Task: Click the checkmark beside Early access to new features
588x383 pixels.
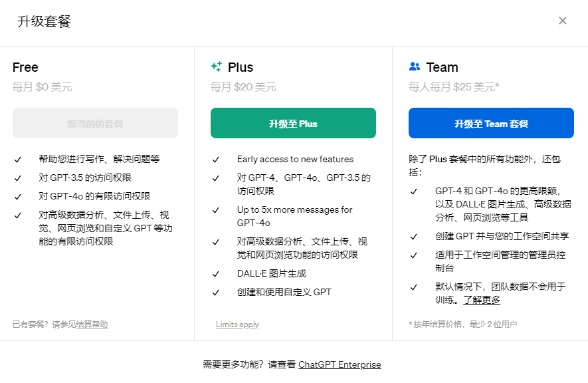Action: (216, 159)
